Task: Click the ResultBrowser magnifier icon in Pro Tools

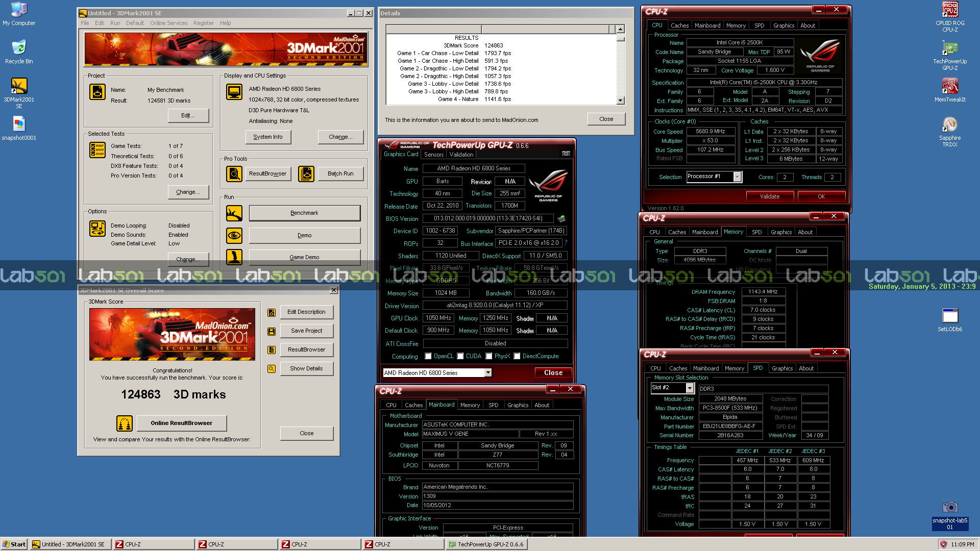Action: point(234,174)
